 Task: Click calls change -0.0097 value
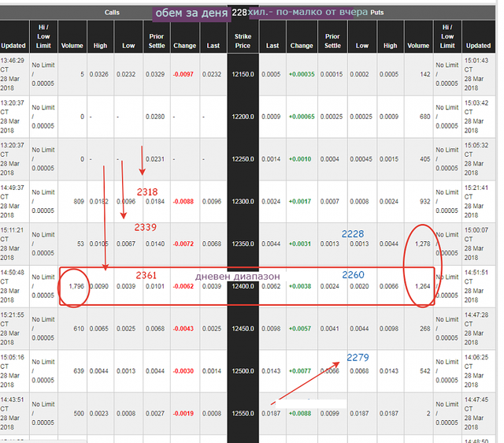click(x=183, y=74)
